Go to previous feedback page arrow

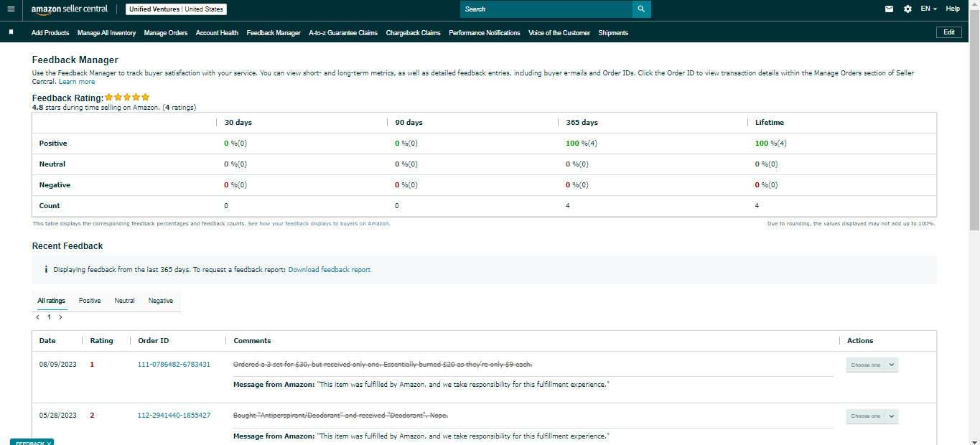(37, 317)
